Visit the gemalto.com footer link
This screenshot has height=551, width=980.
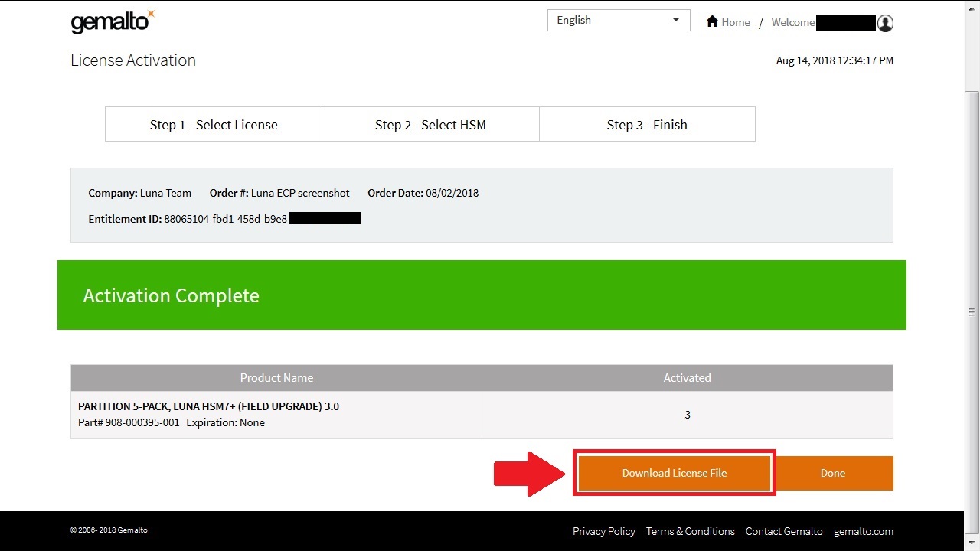click(863, 531)
